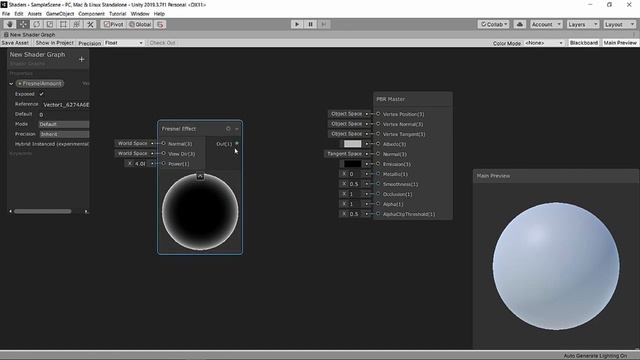Click the Reference name field
Viewport: 640px width, 360px height.
[66, 104]
